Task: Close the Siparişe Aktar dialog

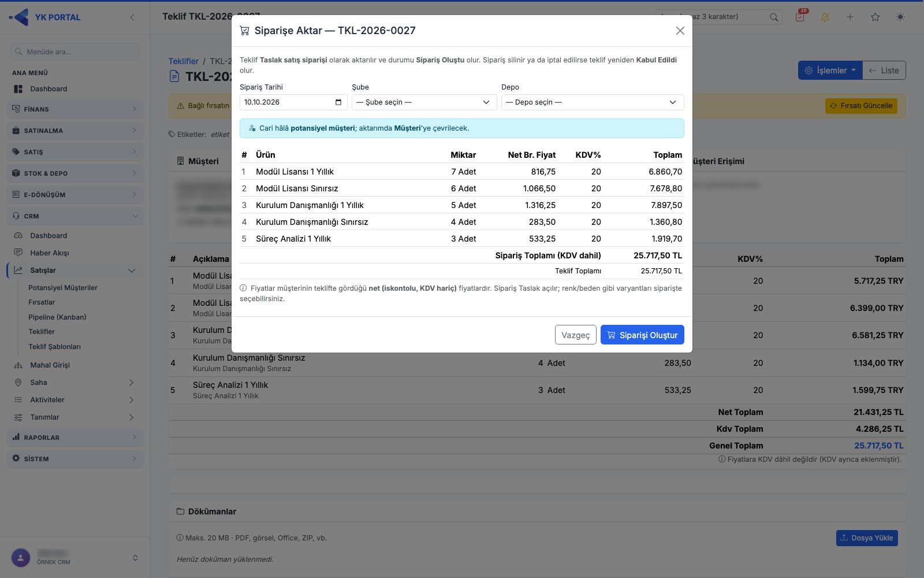Action: tap(680, 31)
